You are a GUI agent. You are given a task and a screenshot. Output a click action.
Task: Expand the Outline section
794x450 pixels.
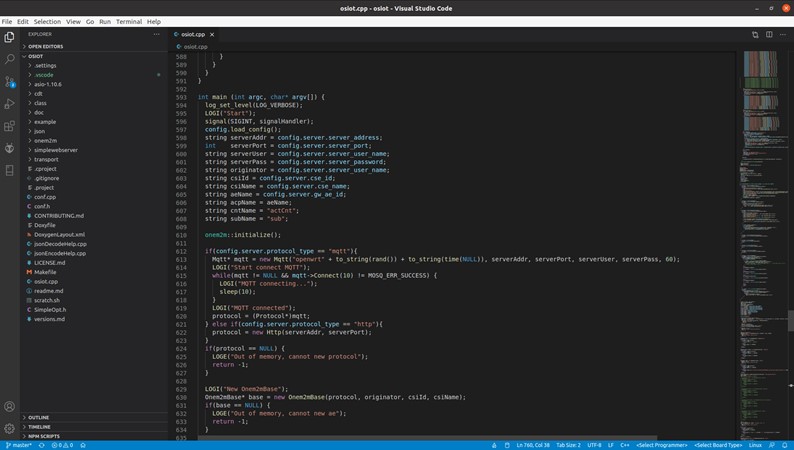(x=94, y=418)
